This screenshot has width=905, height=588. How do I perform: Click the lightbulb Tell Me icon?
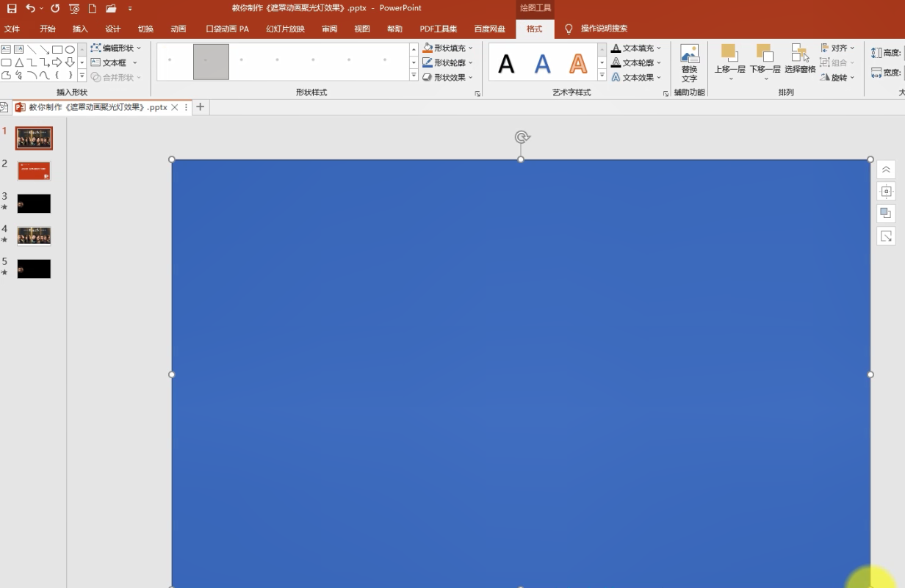(x=569, y=29)
